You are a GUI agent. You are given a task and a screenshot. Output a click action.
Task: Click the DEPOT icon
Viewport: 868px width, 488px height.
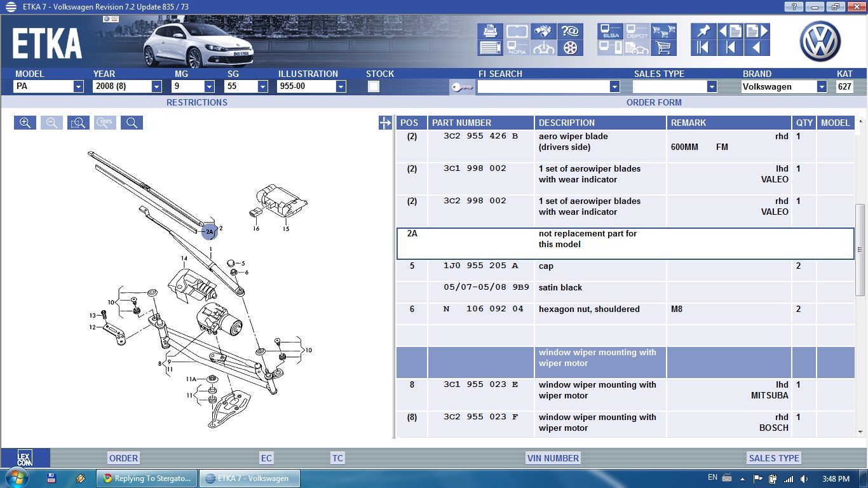click(x=637, y=31)
